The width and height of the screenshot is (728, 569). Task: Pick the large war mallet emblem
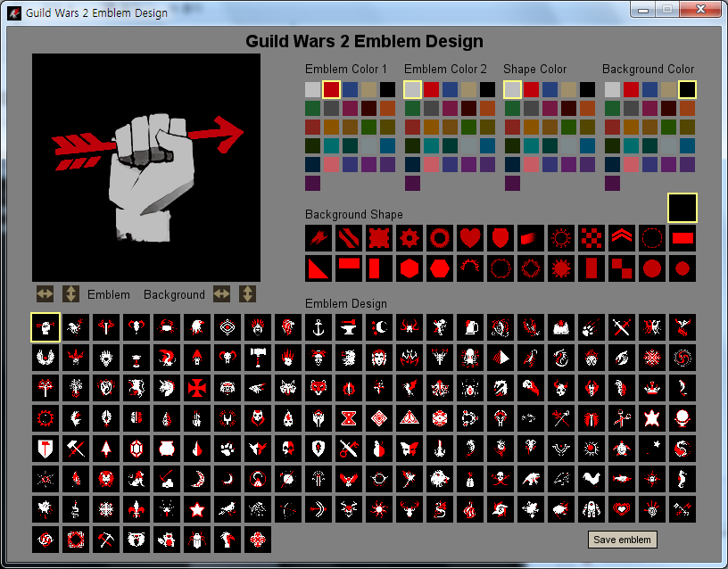pos(258,358)
